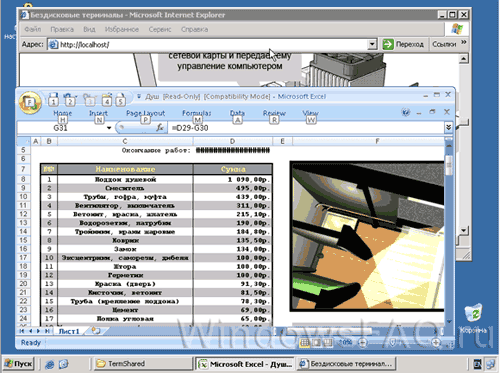Viewport: 500px width, 373px height.
Task: Expand the Name Box dropdown arrow
Action: pyautogui.click(x=109, y=128)
